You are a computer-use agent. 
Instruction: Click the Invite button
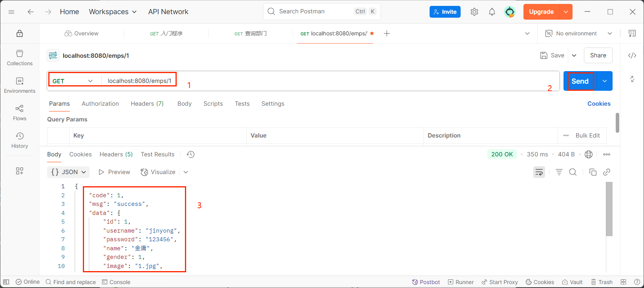point(445,12)
